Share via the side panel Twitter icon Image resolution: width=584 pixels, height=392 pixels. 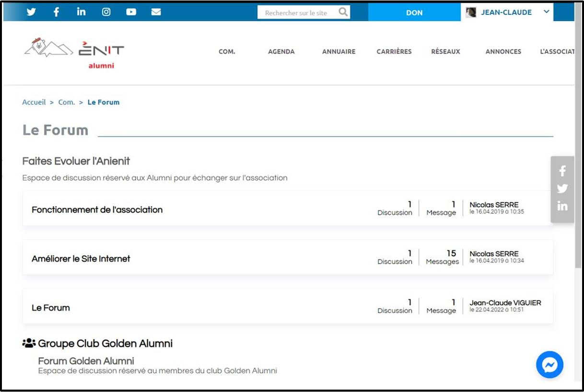pos(562,188)
